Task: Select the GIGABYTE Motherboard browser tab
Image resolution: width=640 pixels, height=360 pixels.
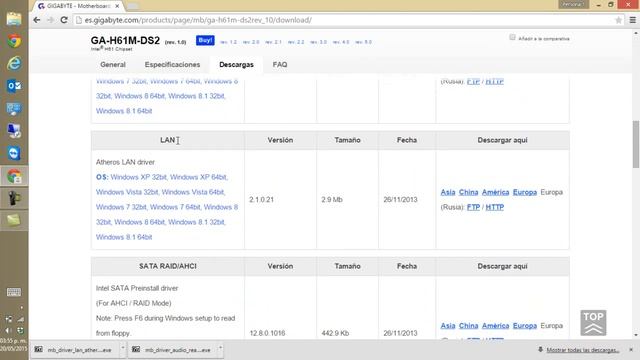Action: point(78,6)
